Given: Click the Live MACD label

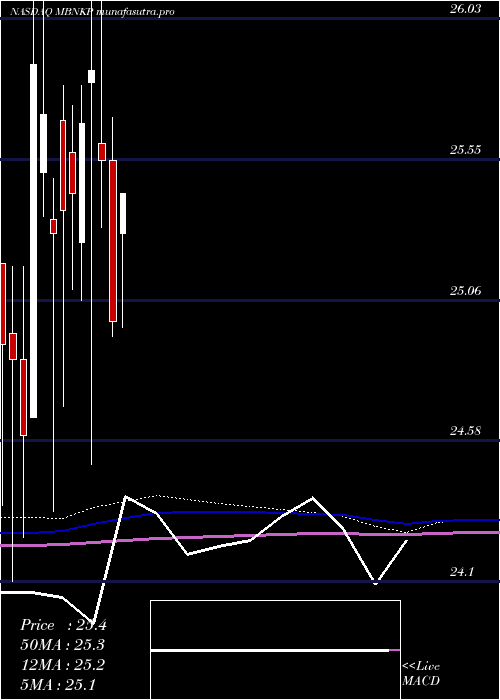Looking at the screenshot, I should [421, 673].
